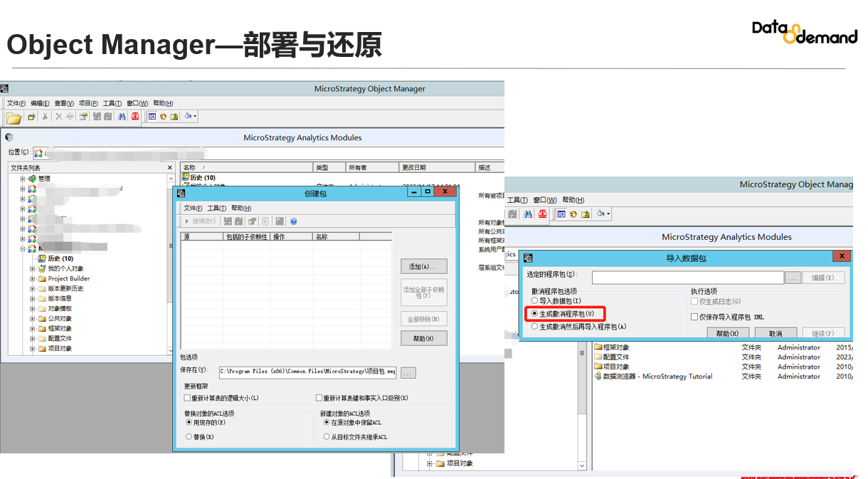Open the 查看(V) menu in the main window

click(65, 103)
